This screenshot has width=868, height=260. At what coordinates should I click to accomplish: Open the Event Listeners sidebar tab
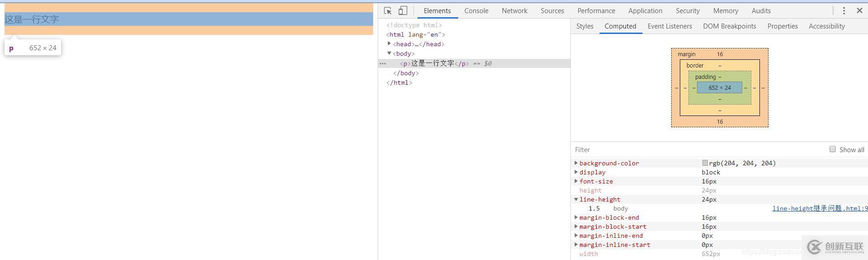pyautogui.click(x=669, y=26)
